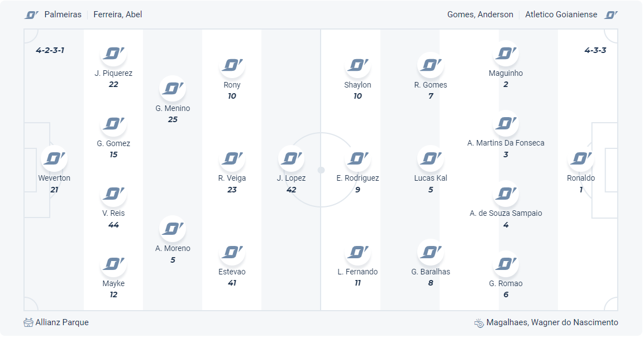Click G. Menino's player icon
Screen dimensions: 644x338
173,89
